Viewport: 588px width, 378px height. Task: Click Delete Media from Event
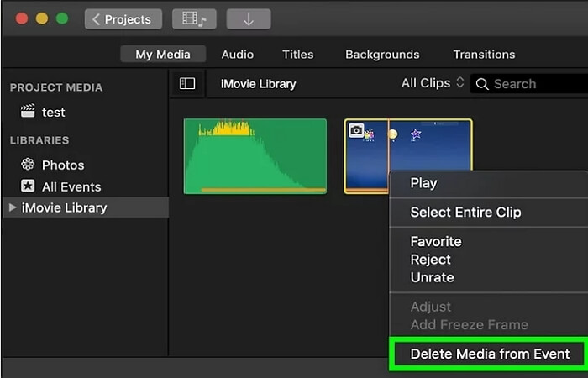pos(490,354)
